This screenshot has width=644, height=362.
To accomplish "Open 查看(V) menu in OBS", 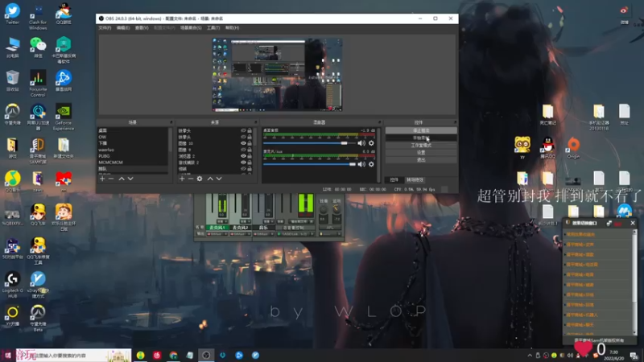I will click(x=142, y=28).
